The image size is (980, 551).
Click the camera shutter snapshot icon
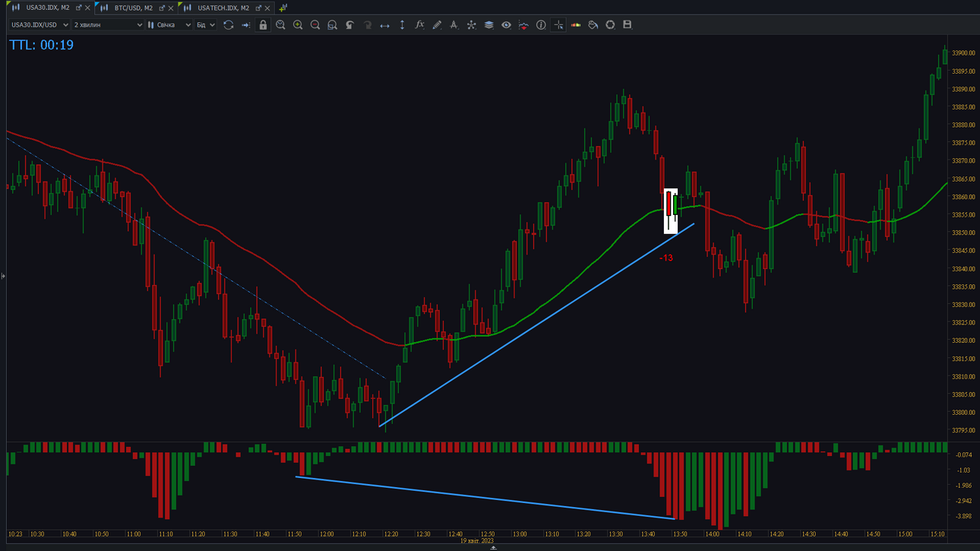(610, 25)
